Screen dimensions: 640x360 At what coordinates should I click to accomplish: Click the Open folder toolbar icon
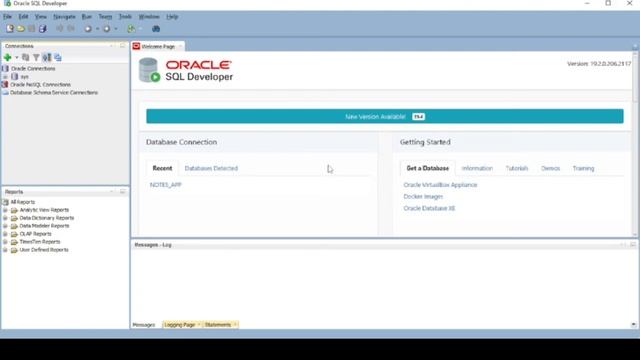coord(21,29)
